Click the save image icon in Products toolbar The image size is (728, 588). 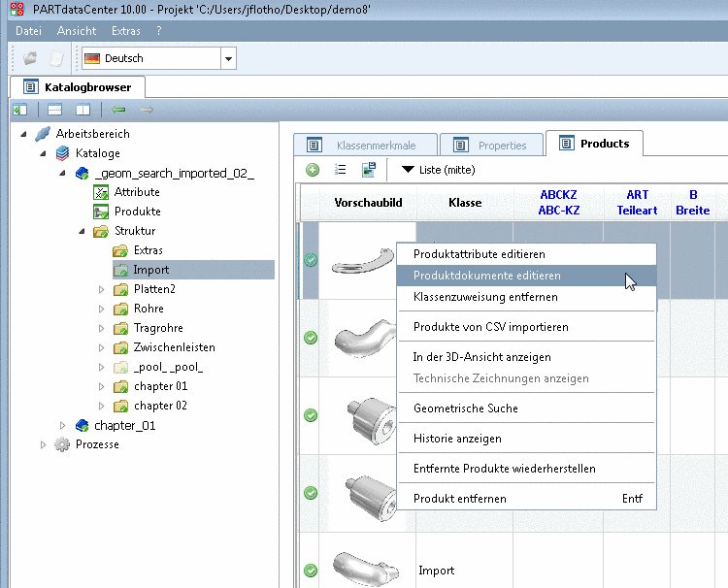[x=369, y=170]
